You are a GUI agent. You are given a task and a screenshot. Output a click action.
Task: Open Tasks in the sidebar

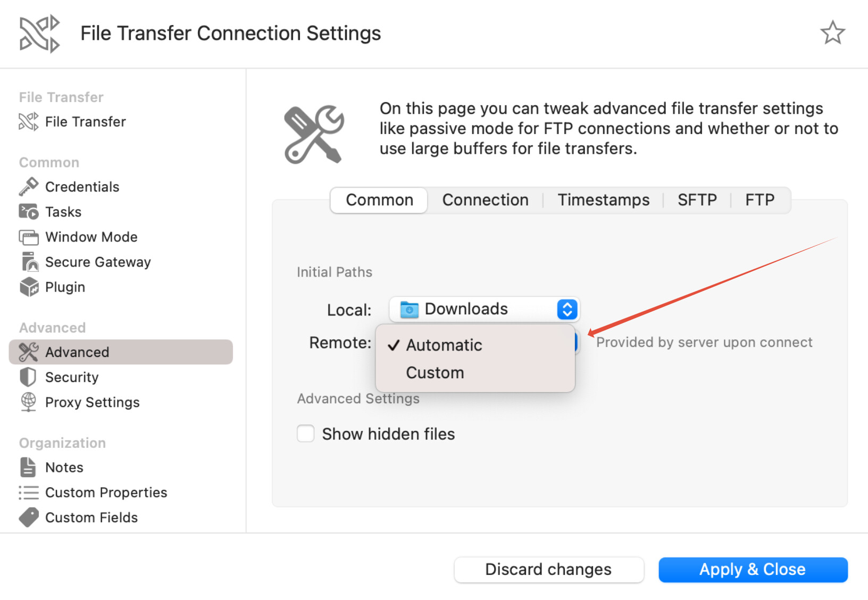point(63,212)
